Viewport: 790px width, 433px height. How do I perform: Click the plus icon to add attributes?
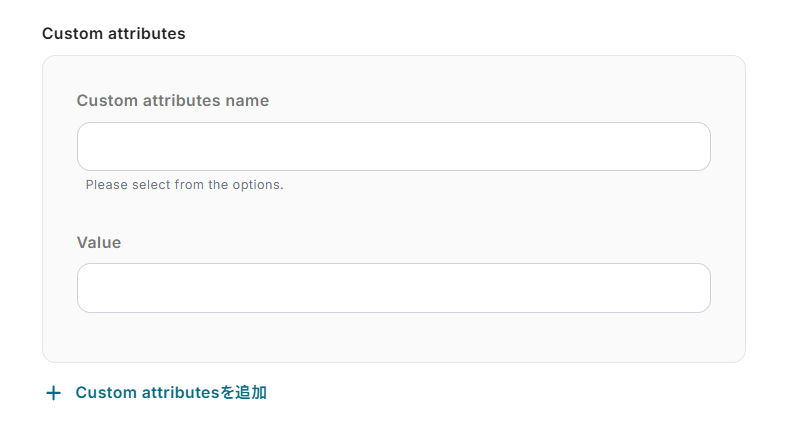pyautogui.click(x=54, y=393)
